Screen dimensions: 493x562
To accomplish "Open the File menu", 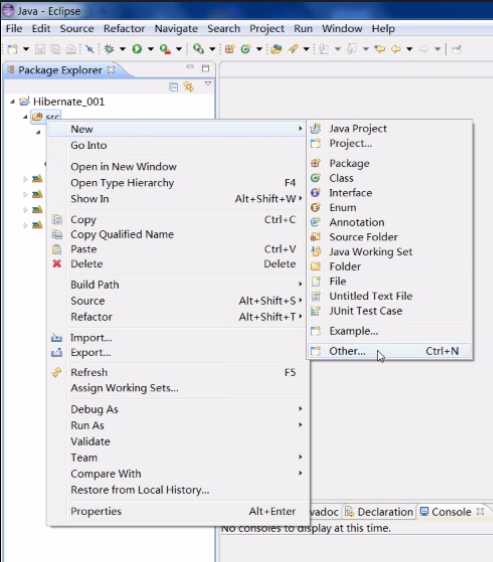I will (14, 28).
